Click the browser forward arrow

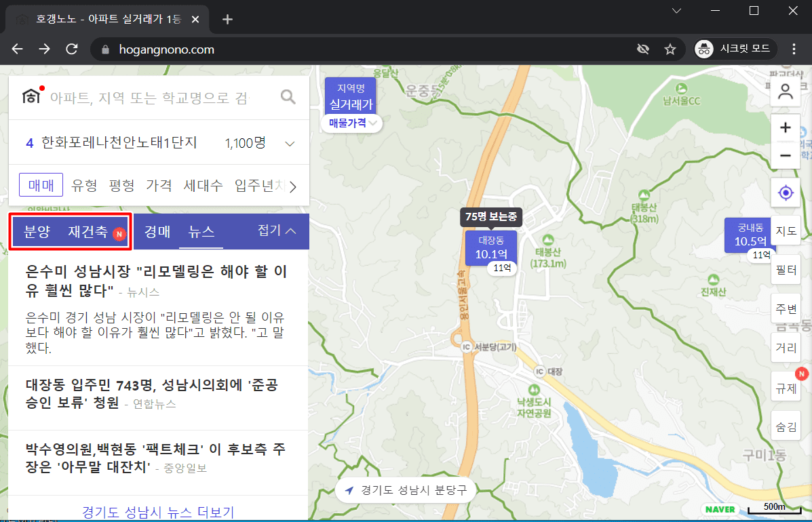pos(45,49)
